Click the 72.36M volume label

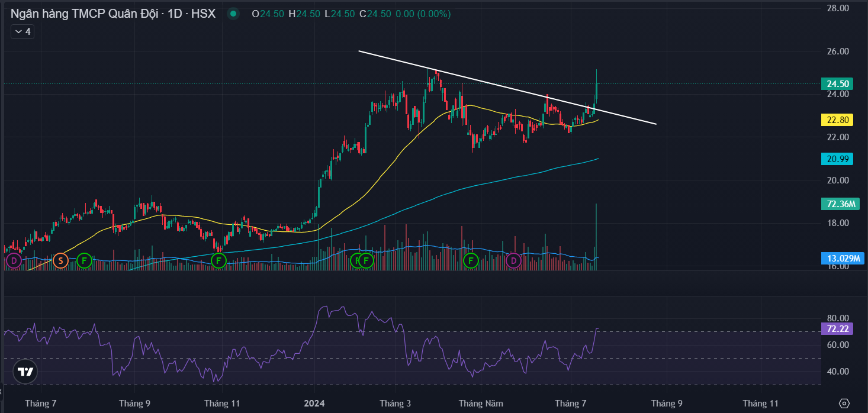tap(841, 204)
